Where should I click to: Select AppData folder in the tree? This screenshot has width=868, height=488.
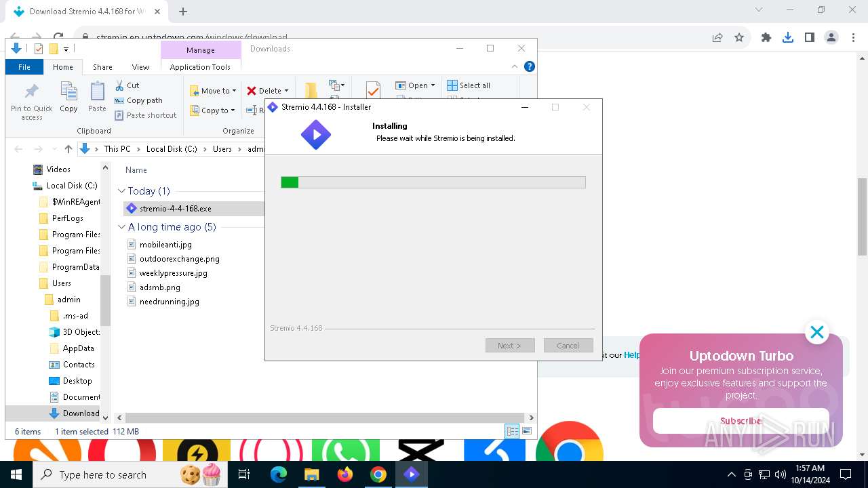pyautogui.click(x=78, y=348)
